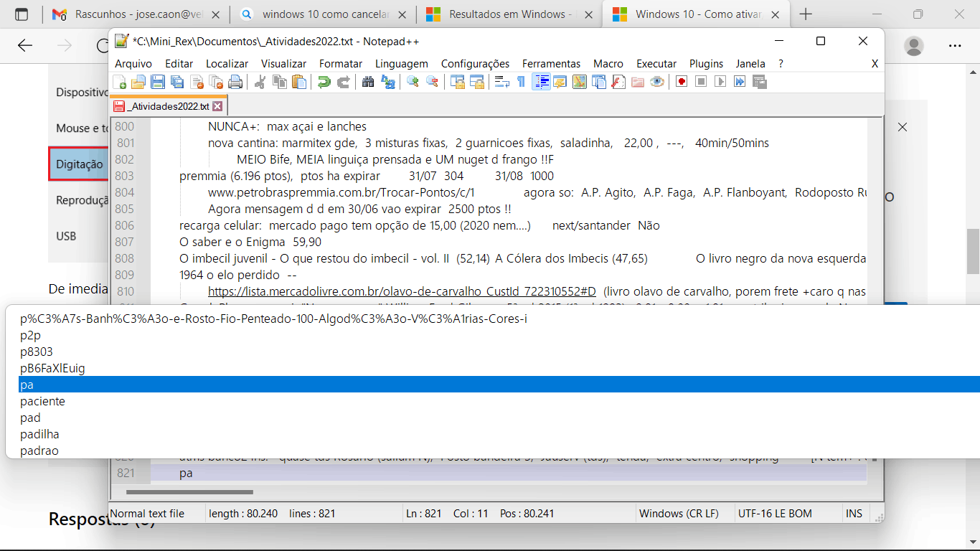Open the Plugins menu
The height and width of the screenshot is (551, 980).
tap(707, 64)
